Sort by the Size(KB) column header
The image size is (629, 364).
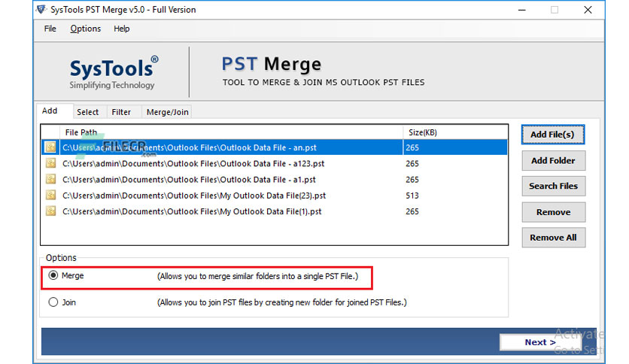click(455, 132)
